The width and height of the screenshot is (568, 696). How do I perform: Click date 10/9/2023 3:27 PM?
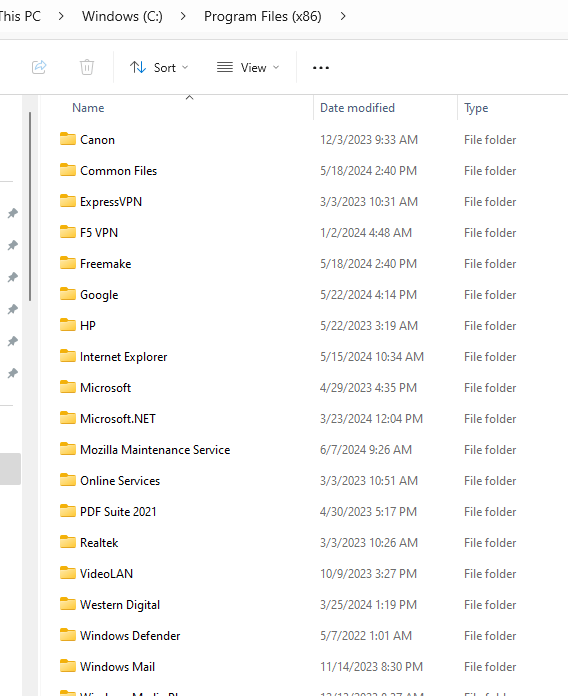pyautogui.click(x=368, y=574)
